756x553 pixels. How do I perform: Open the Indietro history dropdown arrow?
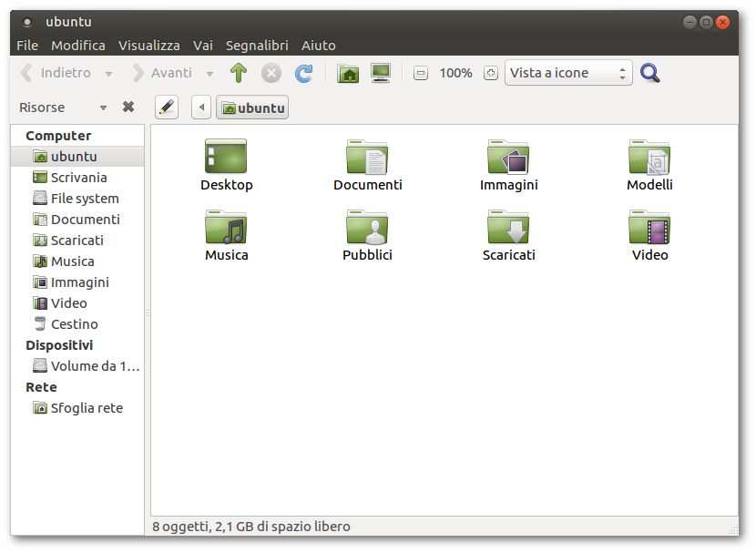coord(109,74)
